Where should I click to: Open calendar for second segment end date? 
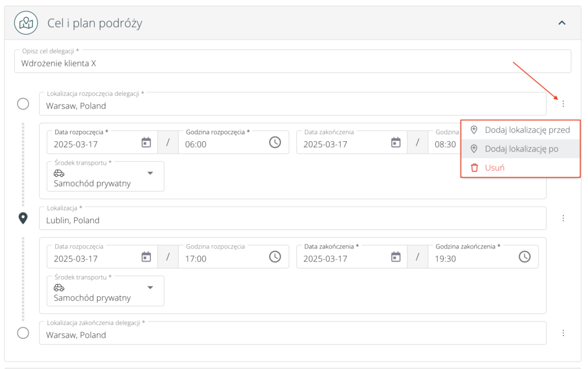[x=396, y=257]
